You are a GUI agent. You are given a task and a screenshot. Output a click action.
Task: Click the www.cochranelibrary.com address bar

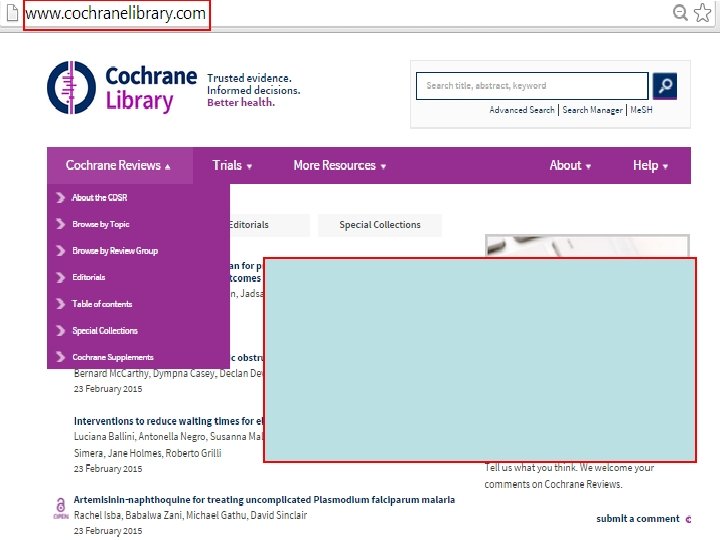tap(116, 14)
